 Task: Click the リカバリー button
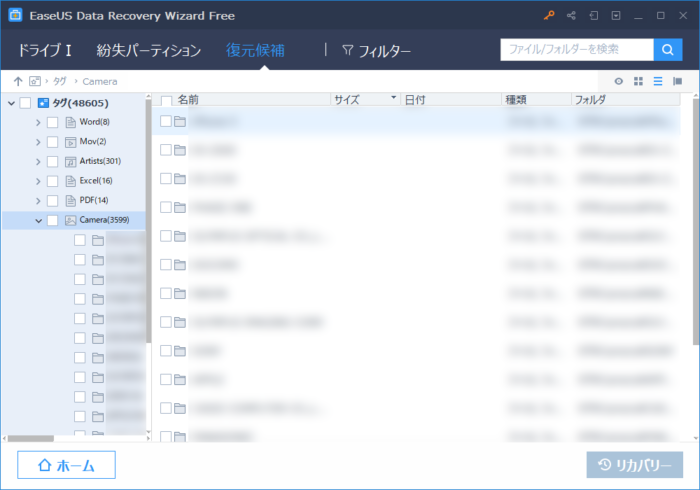click(x=634, y=465)
